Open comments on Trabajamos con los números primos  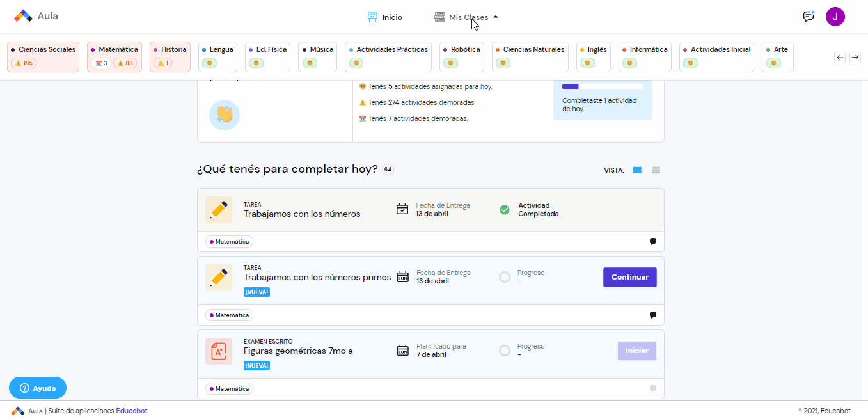pyautogui.click(x=653, y=315)
